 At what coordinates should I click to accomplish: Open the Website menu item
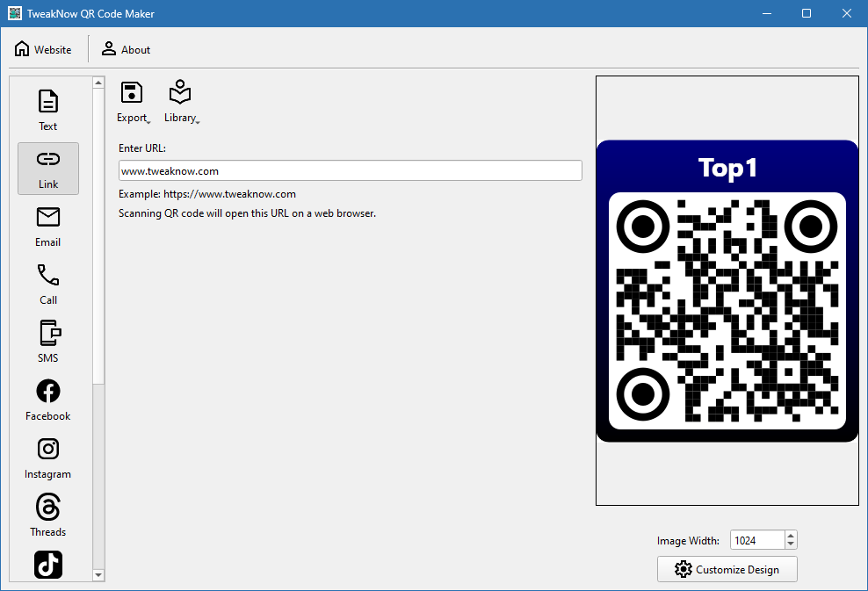(x=43, y=49)
